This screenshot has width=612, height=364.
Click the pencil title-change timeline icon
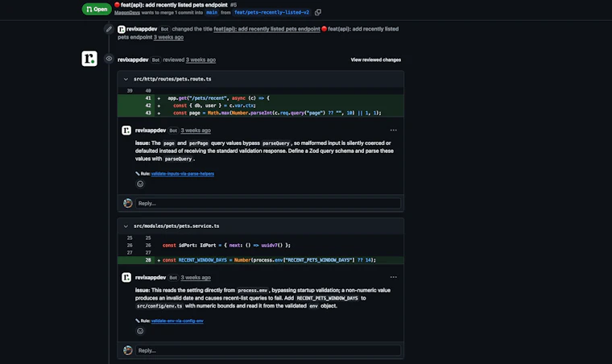(109, 29)
